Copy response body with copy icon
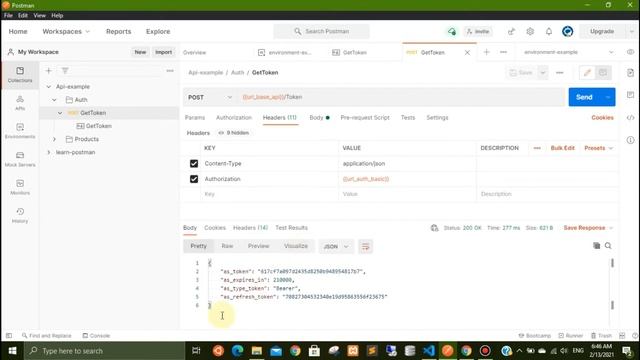The width and height of the screenshot is (640, 360). [596, 246]
